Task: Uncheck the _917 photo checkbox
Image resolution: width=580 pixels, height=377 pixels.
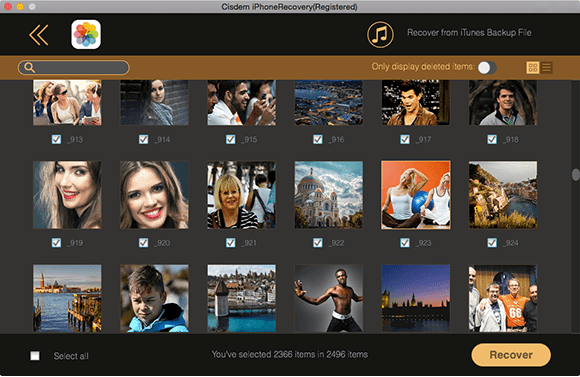Action: (x=405, y=139)
